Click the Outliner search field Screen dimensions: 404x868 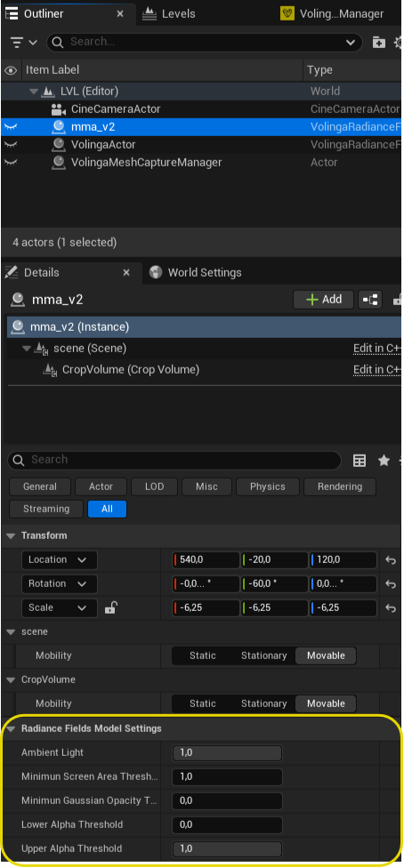click(204, 42)
